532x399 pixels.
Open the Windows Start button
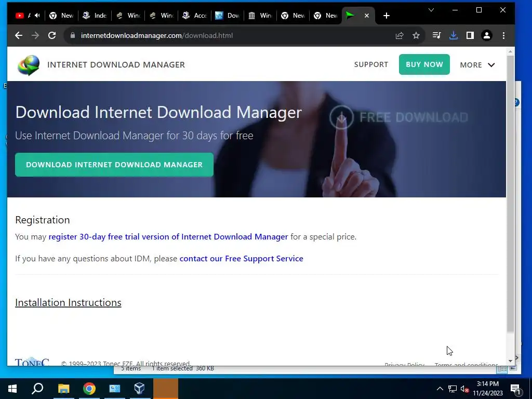12,389
